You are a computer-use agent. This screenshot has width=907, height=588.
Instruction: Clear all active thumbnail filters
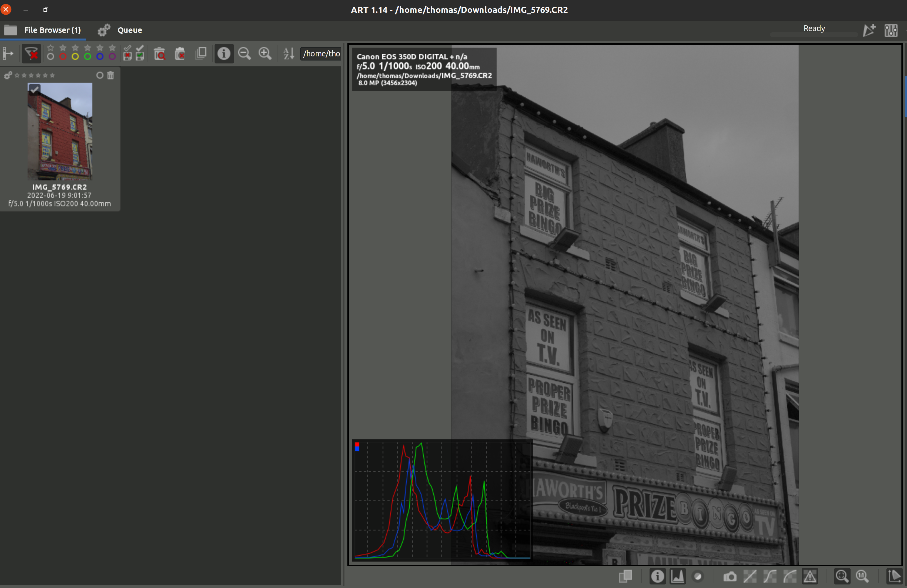pyautogui.click(x=31, y=54)
